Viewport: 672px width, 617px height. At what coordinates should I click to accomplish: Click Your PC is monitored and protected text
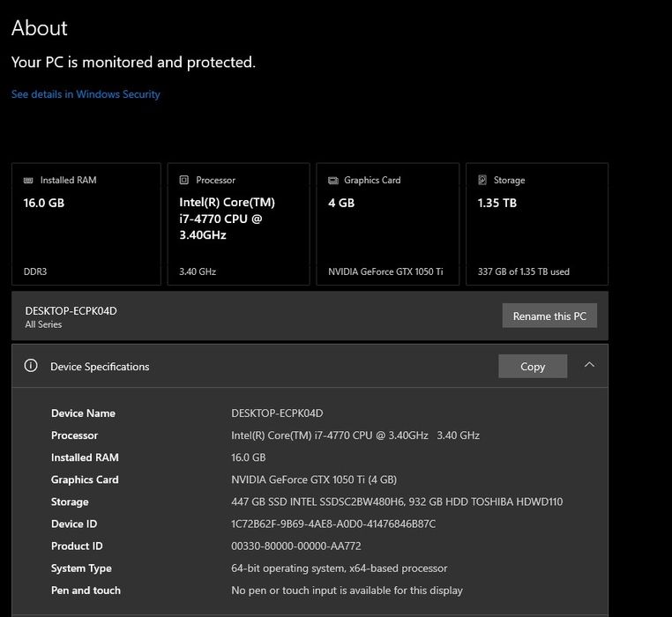point(133,62)
